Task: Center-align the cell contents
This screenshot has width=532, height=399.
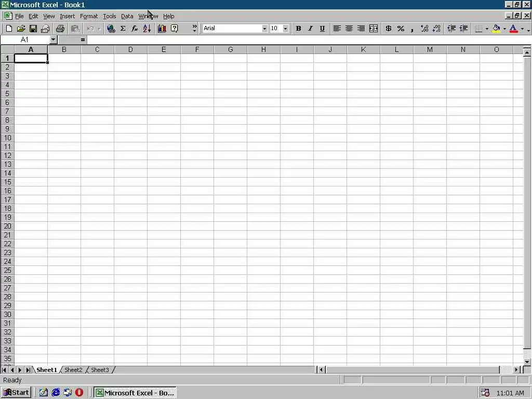Action: (349, 29)
